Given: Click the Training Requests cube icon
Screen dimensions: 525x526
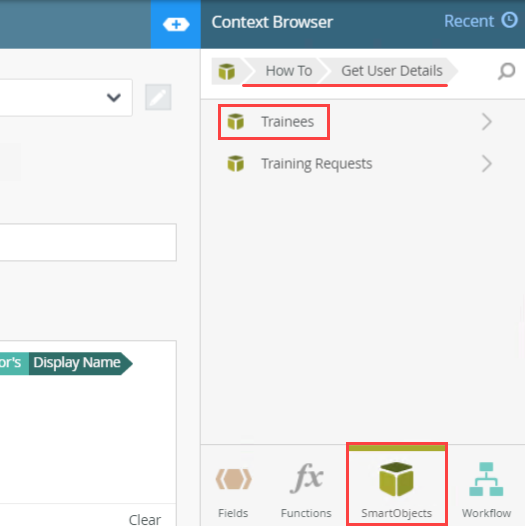Looking at the screenshot, I should point(236,164).
